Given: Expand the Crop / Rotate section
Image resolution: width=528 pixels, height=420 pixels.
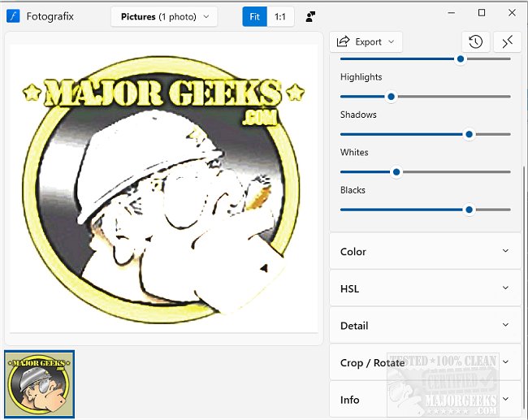Looking at the screenshot, I should [x=426, y=362].
